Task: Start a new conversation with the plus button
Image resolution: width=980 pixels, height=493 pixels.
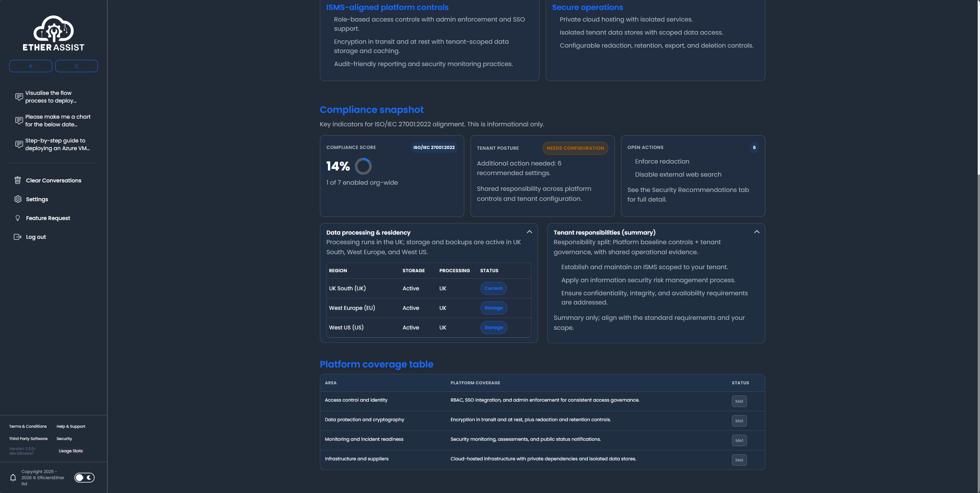Action: [x=31, y=66]
